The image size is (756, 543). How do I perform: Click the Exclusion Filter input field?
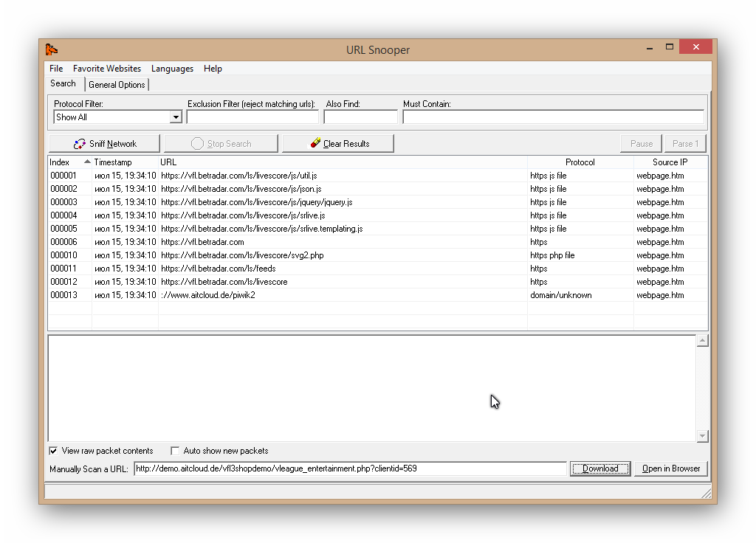pos(252,117)
